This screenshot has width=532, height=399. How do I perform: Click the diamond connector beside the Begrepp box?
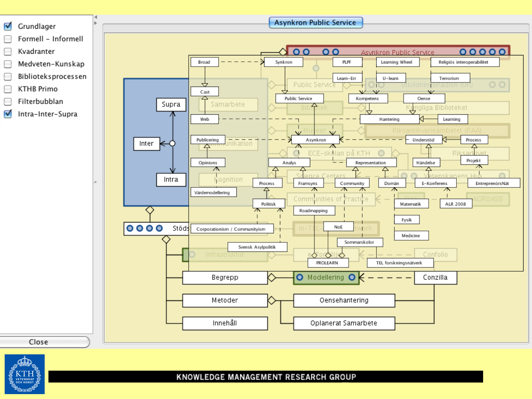[272, 277]
